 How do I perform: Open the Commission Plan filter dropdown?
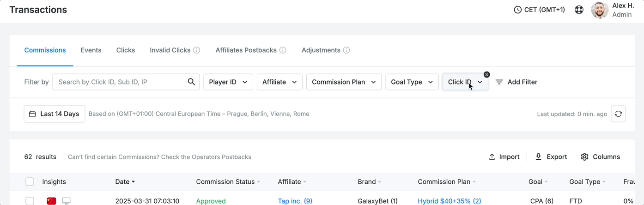click(344, 82)
